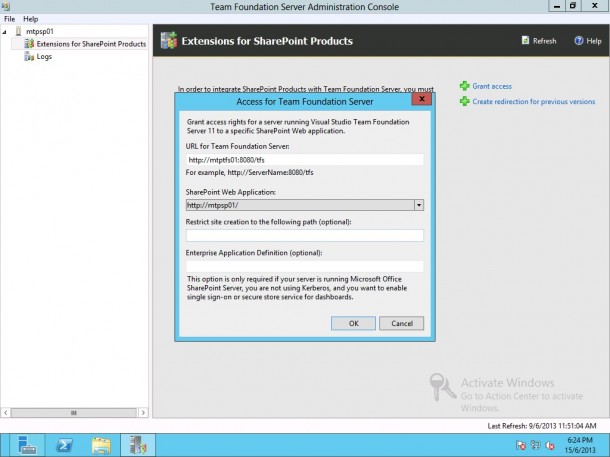
Task: Launch PowerShell from the taskbar
Action: click(64, 445)
